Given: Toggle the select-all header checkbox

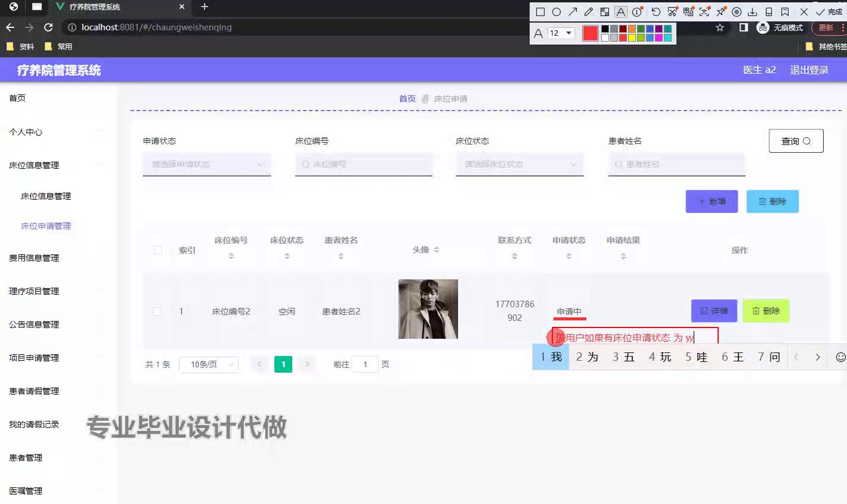Looking at the screenshot, I should point(158,250).
